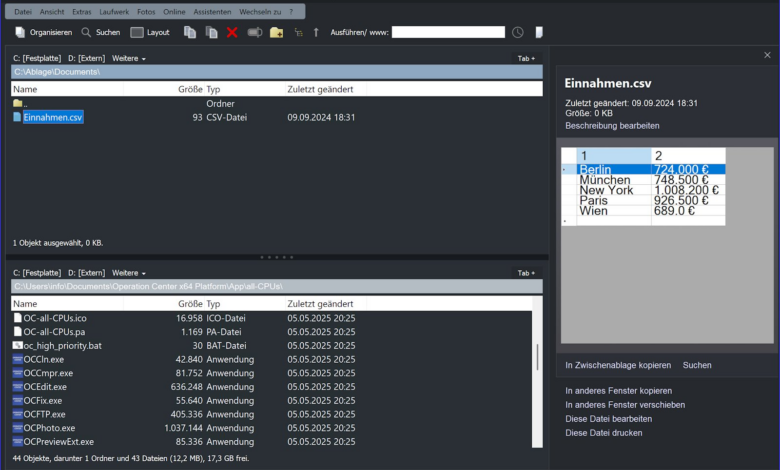
Task: Open the Online menu
Action: tap(174, 11)
